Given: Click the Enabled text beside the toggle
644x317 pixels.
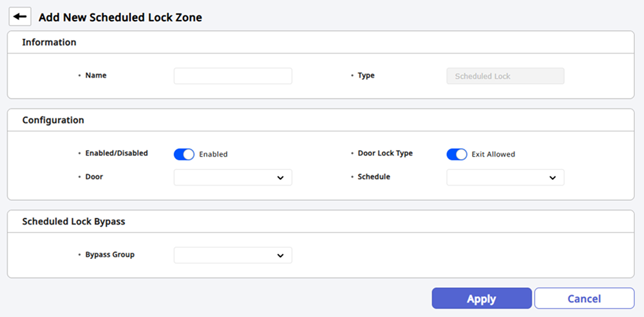Looking at the screenshot, I should (213, 155).
